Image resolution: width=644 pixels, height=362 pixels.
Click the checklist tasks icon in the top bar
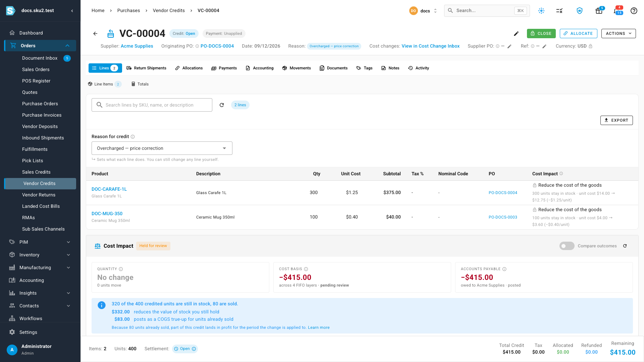(x=559, y=11)
